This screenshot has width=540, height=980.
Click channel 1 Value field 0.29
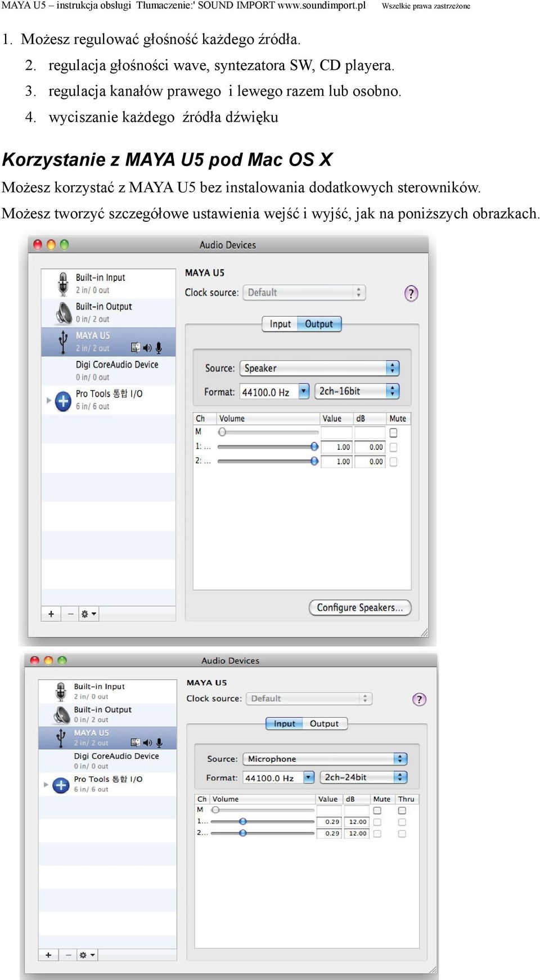(x=329, y=822)
